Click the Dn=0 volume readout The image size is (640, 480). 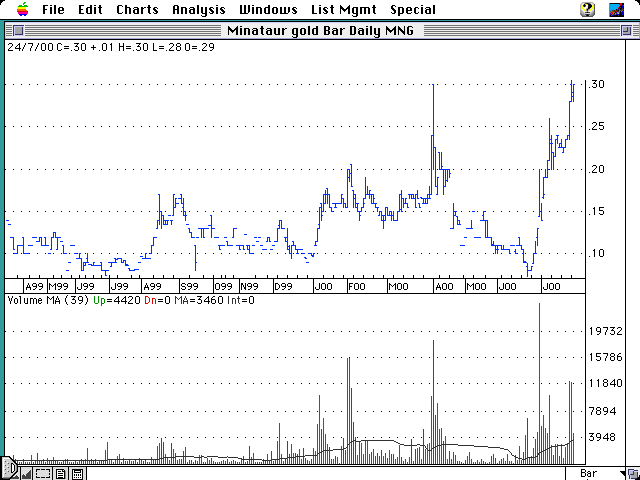(158, 300)
